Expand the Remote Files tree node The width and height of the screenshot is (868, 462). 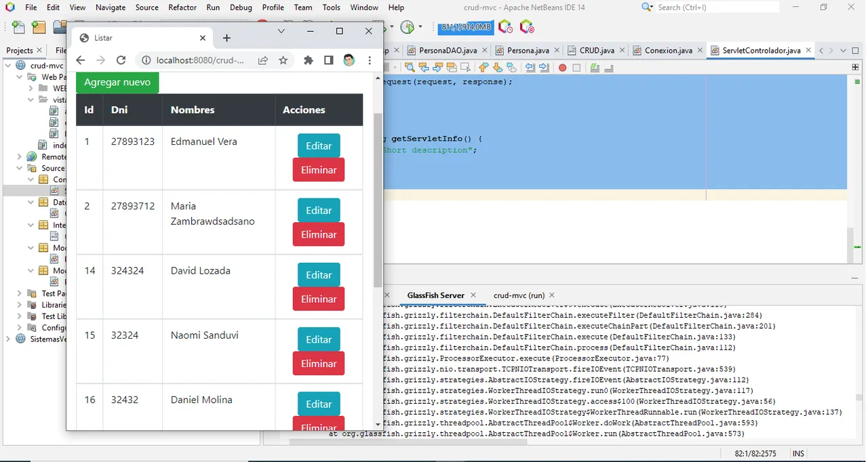click(20, 157)
